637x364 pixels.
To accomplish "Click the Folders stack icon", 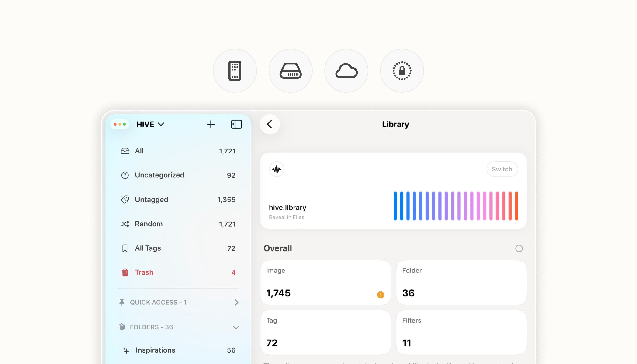I will pyautogui.click(x=122, y=327).
